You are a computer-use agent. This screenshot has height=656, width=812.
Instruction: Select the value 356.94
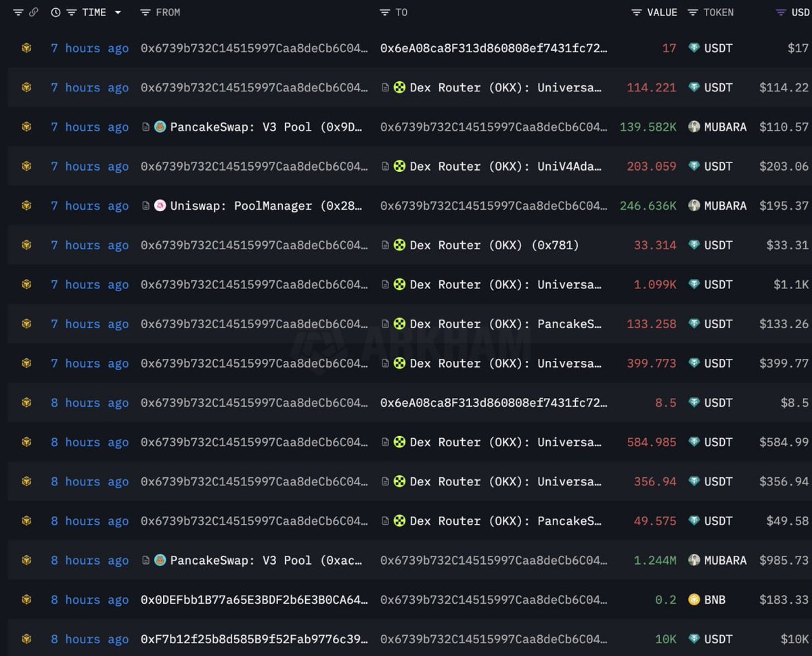pyautogui.click(x=655, y=481)
